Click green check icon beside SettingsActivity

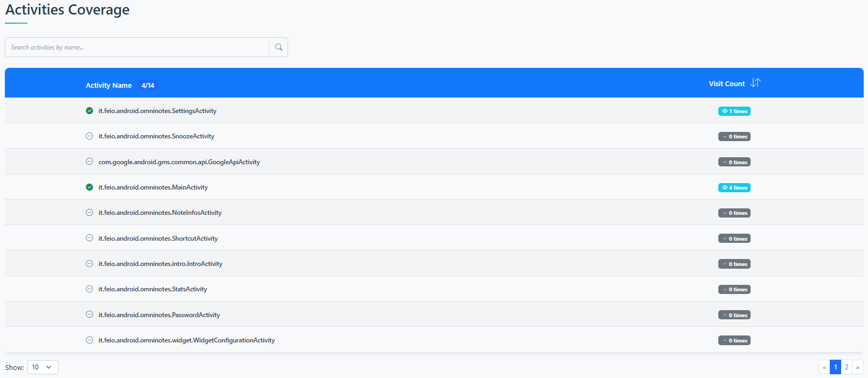coord(89,111)
